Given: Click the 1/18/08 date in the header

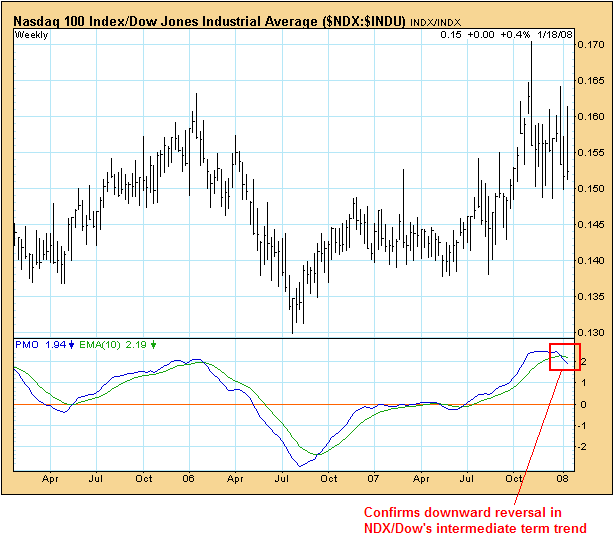Looking at the screenshot, I should pos(557,35).
